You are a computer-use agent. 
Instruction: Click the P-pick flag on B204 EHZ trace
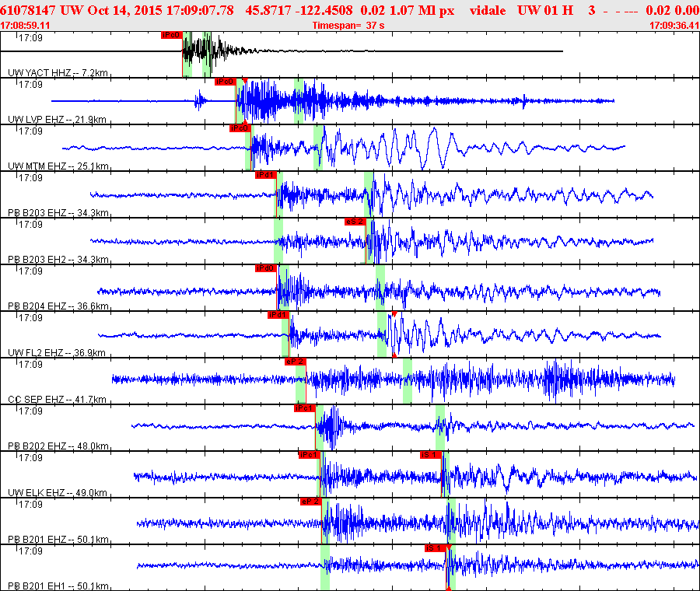point(265,268)
